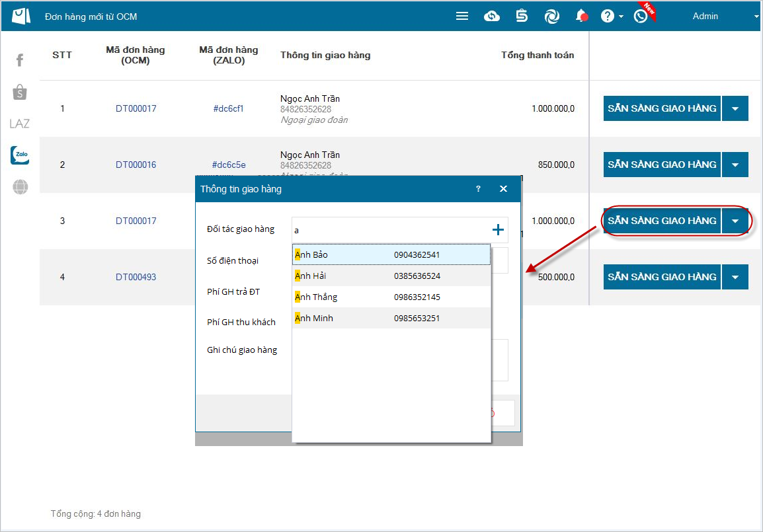
Task: Click SẴN SÀNG GIAO HÀNG for order 2
Action: [x=662, y=165]
